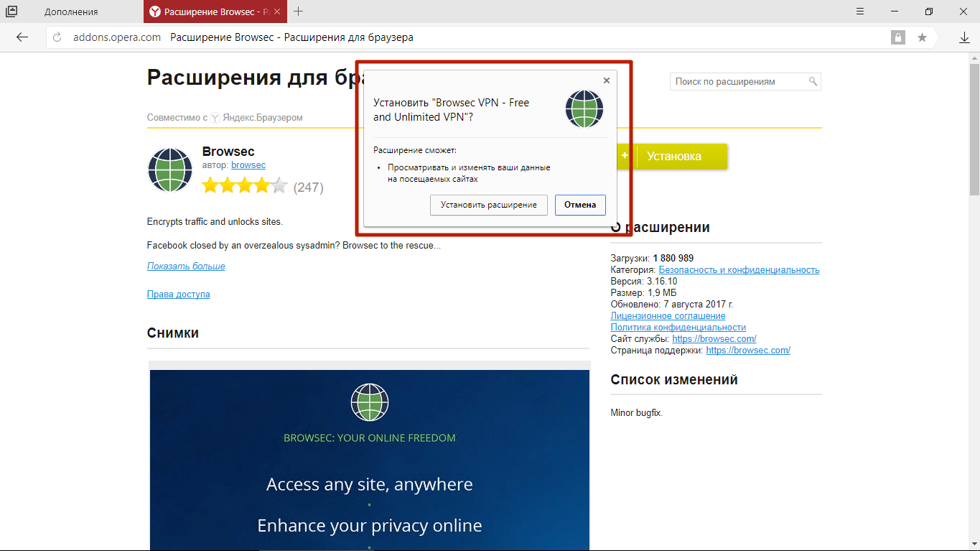Click the Версия: 3.16.10 text
The height and width of the screenshot is (551, 980).
click(644, 282)
